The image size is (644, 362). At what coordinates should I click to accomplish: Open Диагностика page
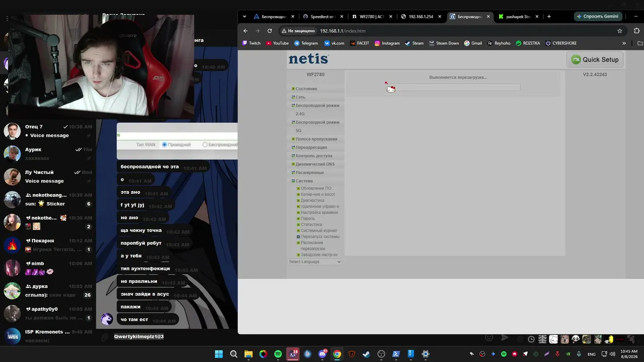click(312, 201)
